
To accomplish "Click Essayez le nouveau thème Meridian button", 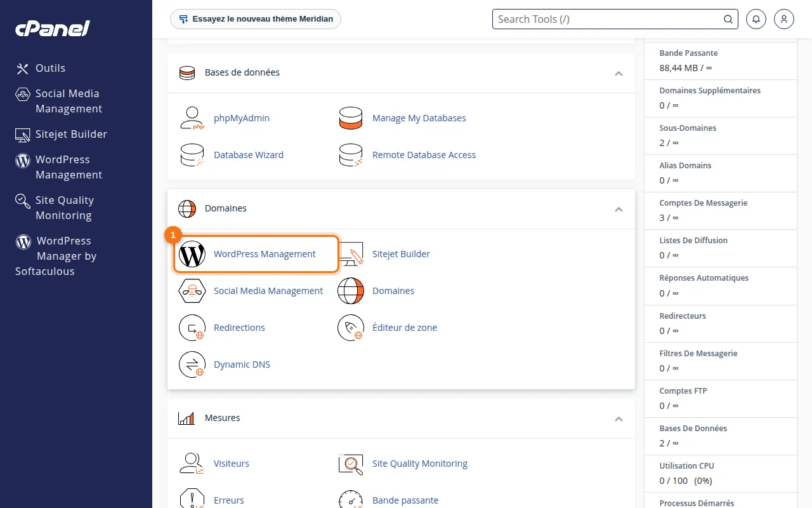I will click(x=256, y=19).
